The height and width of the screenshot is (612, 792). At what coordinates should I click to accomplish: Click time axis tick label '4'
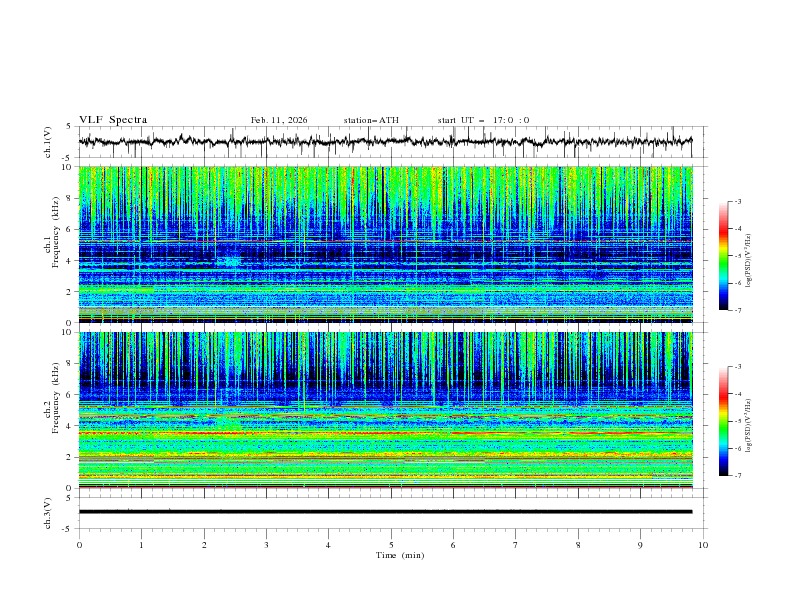tap(328, 545)
